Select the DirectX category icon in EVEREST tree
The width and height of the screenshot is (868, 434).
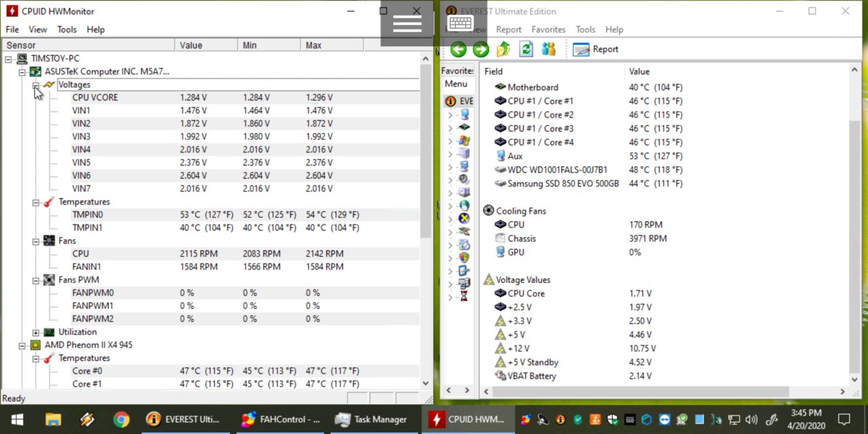pyautogui.click(x=464, y=218)
